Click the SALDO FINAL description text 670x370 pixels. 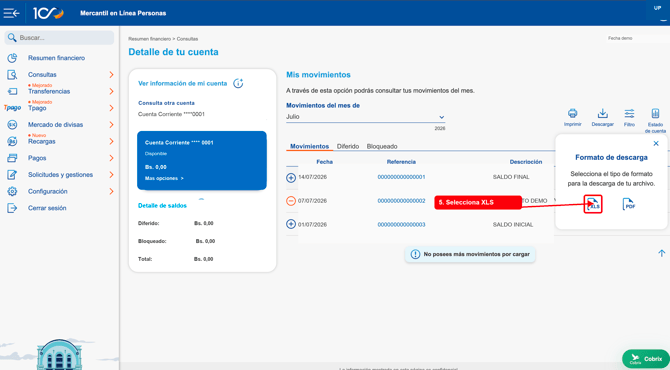[x=511, y=177]
